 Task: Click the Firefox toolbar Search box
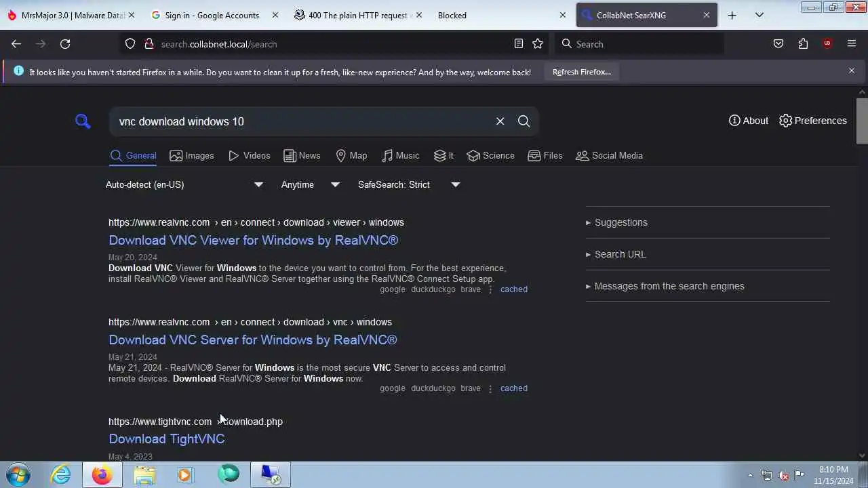640,44
